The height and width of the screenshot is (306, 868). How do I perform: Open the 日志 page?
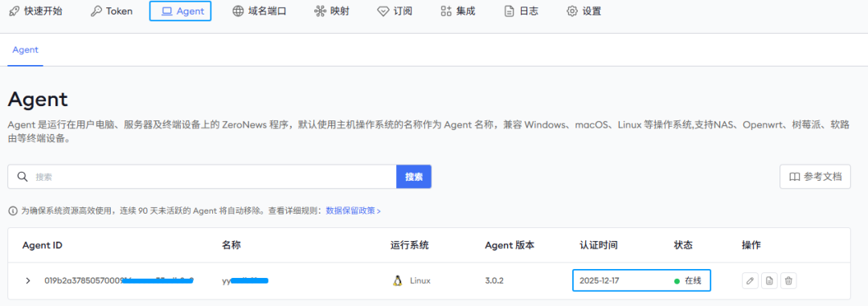pos(521,11)
